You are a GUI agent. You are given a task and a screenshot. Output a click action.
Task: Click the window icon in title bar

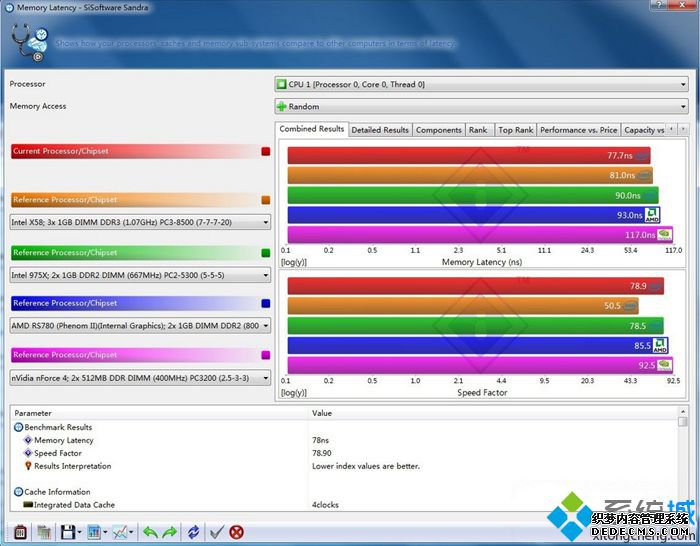pos(8,8)
